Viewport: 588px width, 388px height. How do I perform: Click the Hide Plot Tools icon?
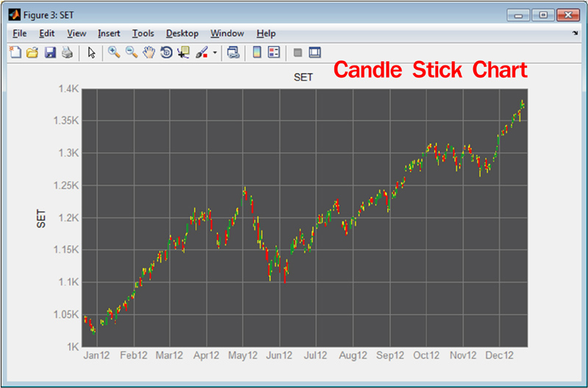point(298,52)
